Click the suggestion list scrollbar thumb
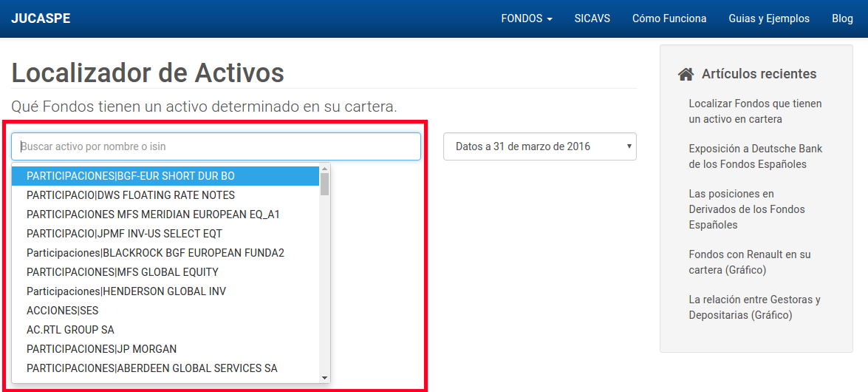 click(x=325, y=184)
